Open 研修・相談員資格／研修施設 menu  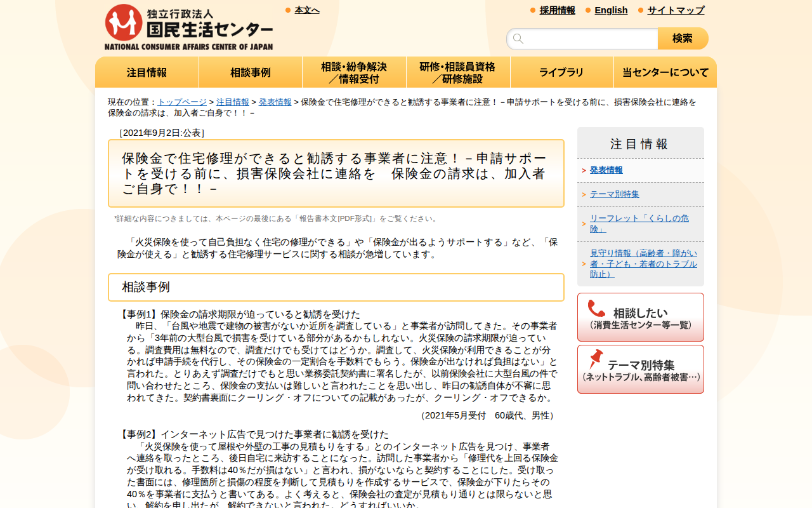tap(458, 72)
